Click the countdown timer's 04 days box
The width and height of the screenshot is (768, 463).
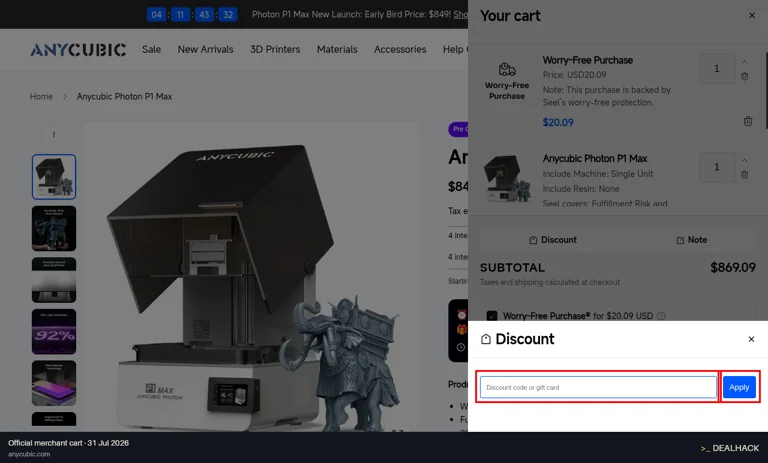[x=156, y=15]
